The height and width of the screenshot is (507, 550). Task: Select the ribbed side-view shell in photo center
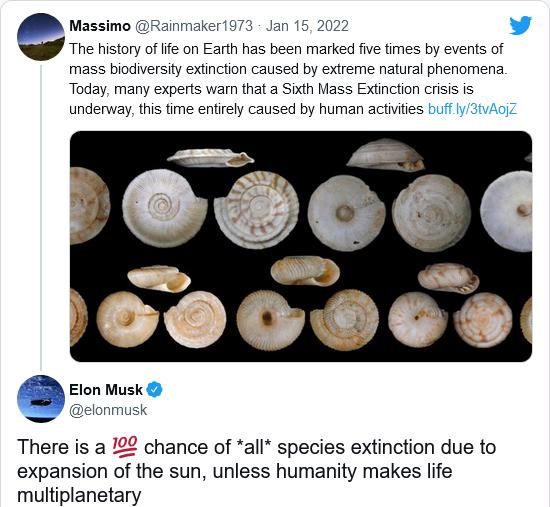(305, 271)
